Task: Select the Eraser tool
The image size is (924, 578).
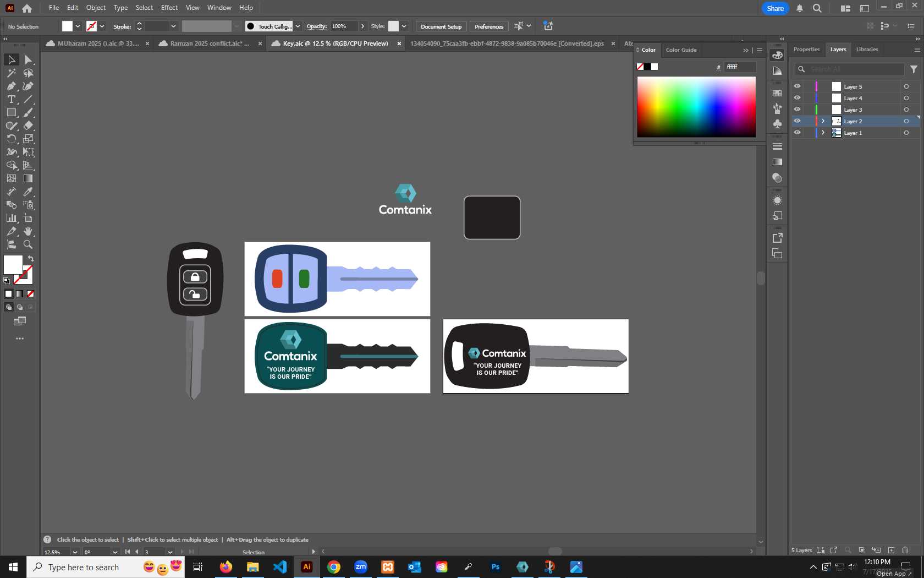Action: (28, 126)
